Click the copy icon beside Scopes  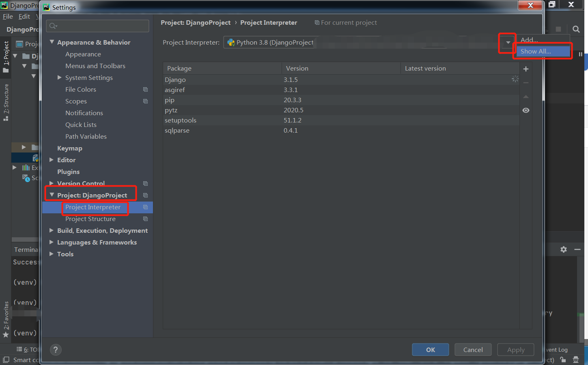[145, 101]
